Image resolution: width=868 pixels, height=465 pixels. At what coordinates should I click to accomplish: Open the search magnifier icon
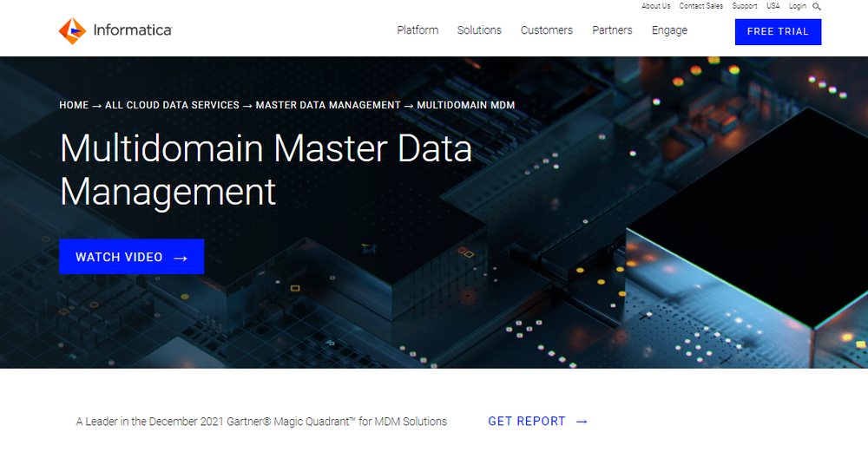tap(817, 7)
